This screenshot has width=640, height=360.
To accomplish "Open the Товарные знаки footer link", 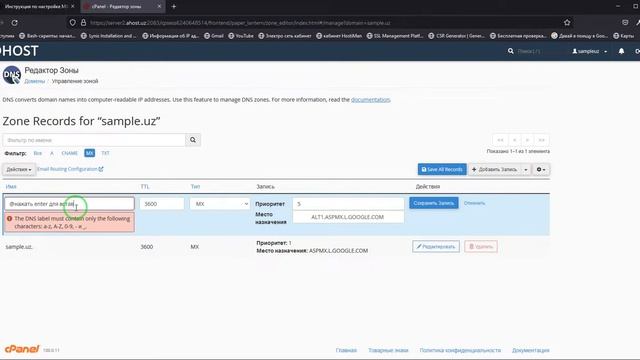I will tap(388, 350).
